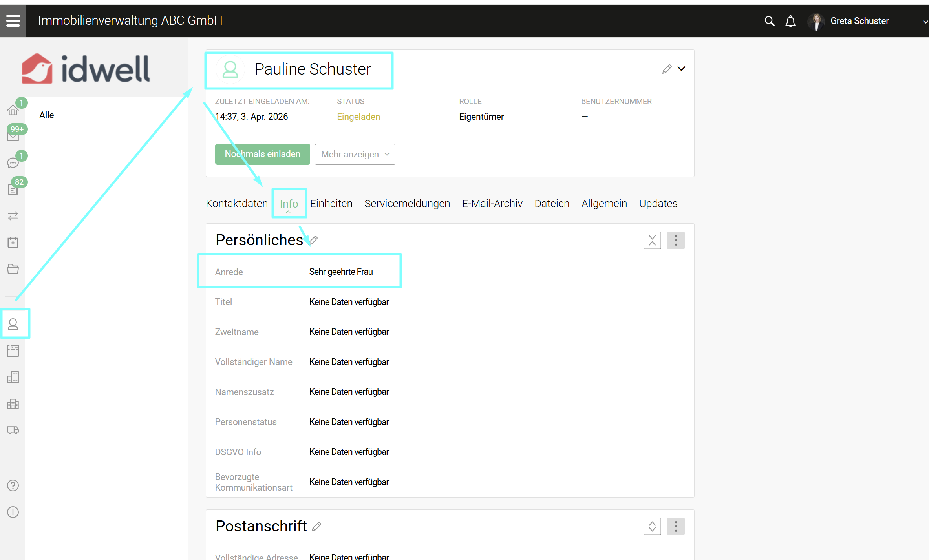Image resolution: width=929 pixels, height=560 pixels.
Task: Expand chevron next to Pauline Schuster header
Action: coord(682,69)
